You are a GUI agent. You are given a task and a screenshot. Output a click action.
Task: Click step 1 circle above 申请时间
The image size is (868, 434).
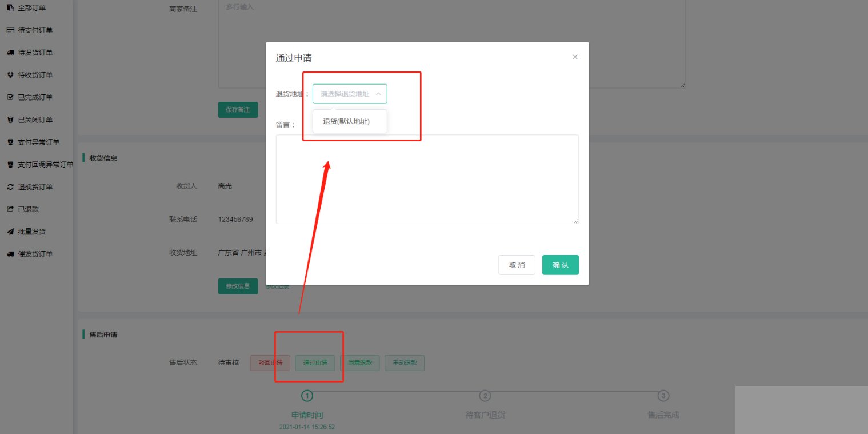(x=307, y=396)
